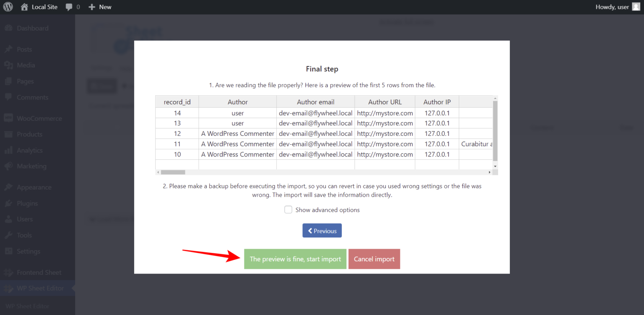Click the WordPress logo icon

coord(8,7)
